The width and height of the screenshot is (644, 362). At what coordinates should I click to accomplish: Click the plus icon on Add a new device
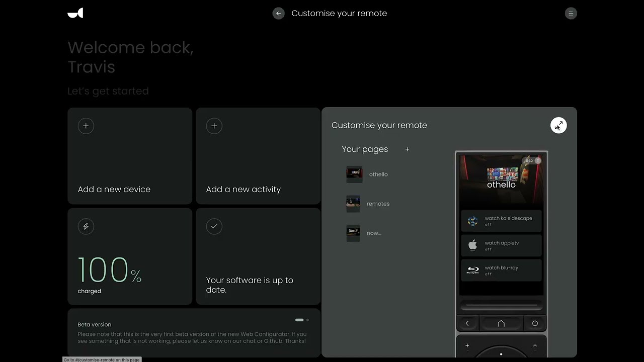[x=86, y=126]
